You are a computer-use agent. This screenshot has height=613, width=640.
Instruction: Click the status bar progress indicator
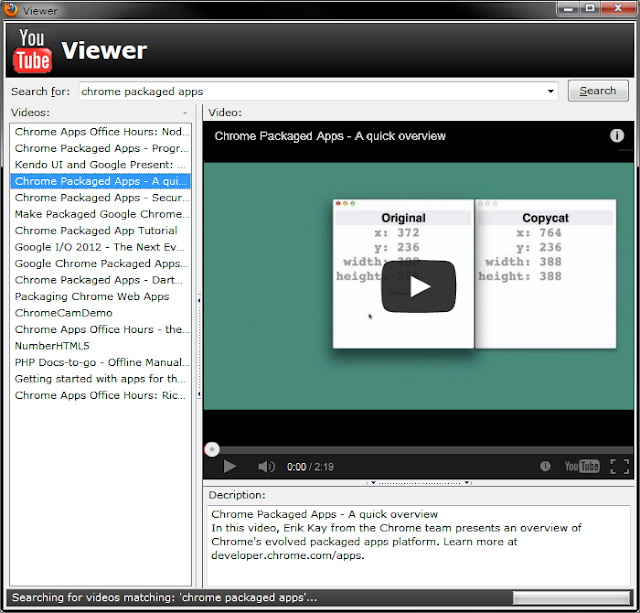(571, 598)
